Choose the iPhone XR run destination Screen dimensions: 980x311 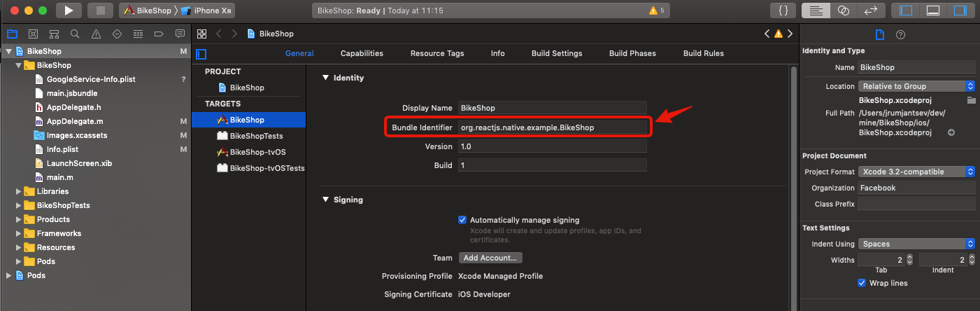[208, 11]
